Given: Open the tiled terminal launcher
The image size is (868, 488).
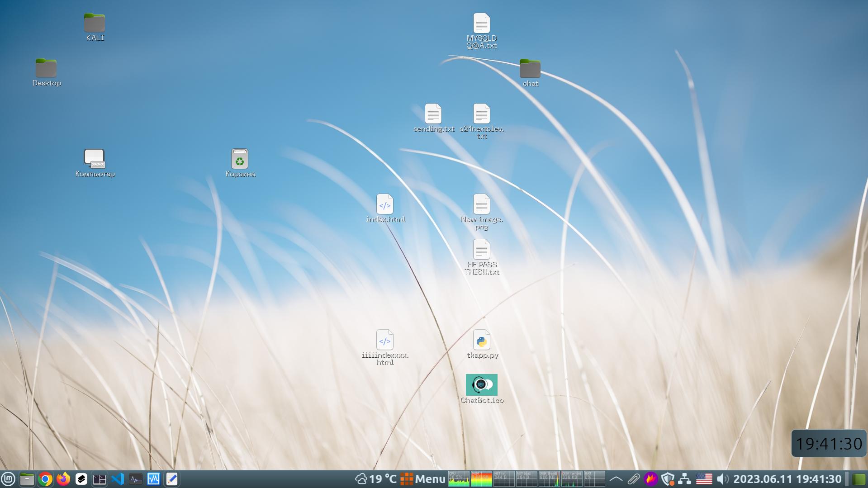Looking at the screenshot, I should [x=100, y=479].
